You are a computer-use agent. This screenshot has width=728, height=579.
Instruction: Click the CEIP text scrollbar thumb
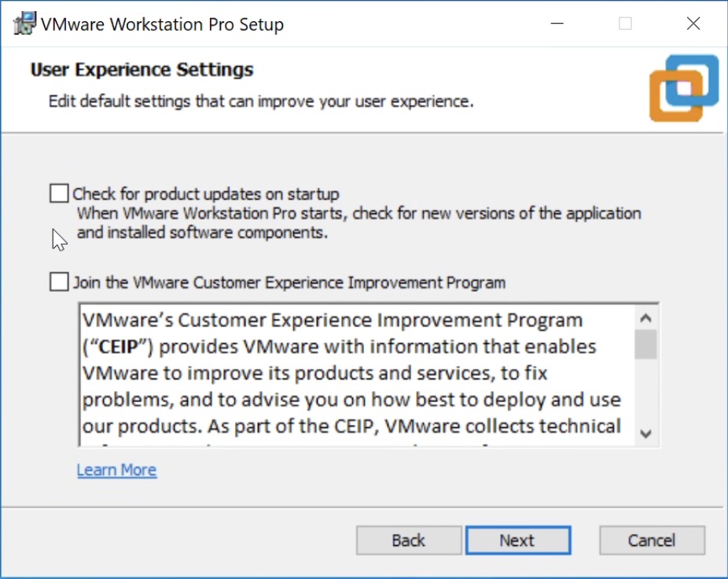645,344
